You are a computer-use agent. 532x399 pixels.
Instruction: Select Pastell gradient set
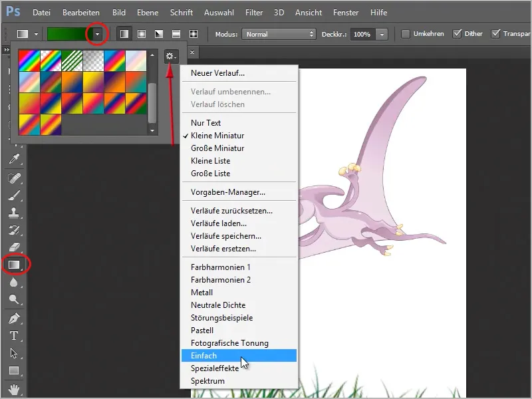tap(239, 330)
